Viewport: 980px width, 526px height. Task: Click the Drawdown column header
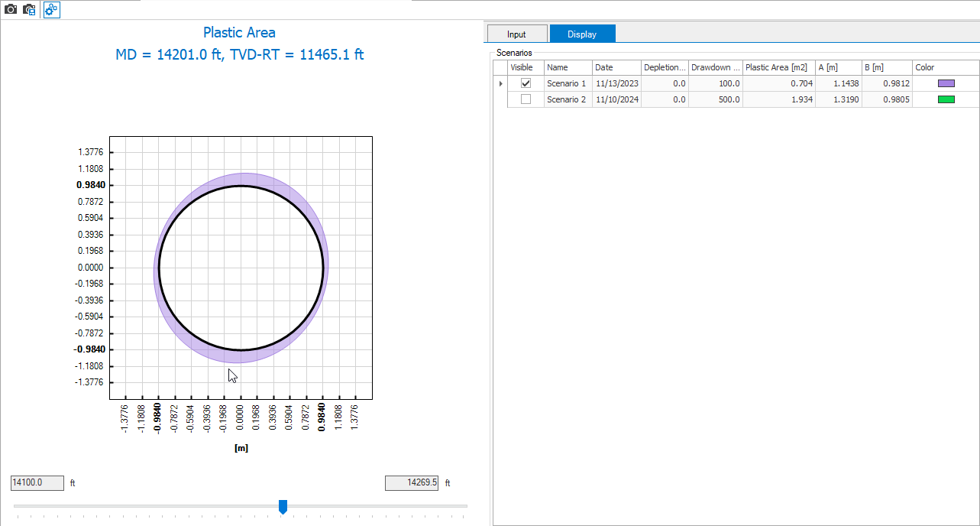tap(715, 67)
